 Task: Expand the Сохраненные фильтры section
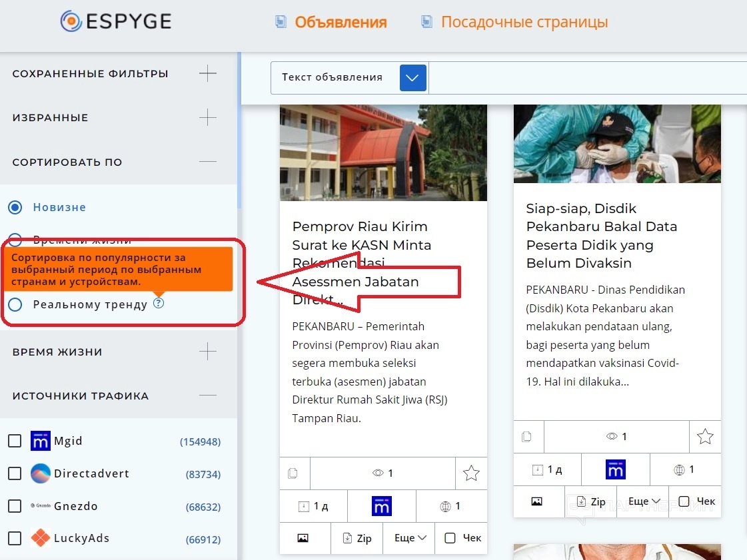coord(208,74)
